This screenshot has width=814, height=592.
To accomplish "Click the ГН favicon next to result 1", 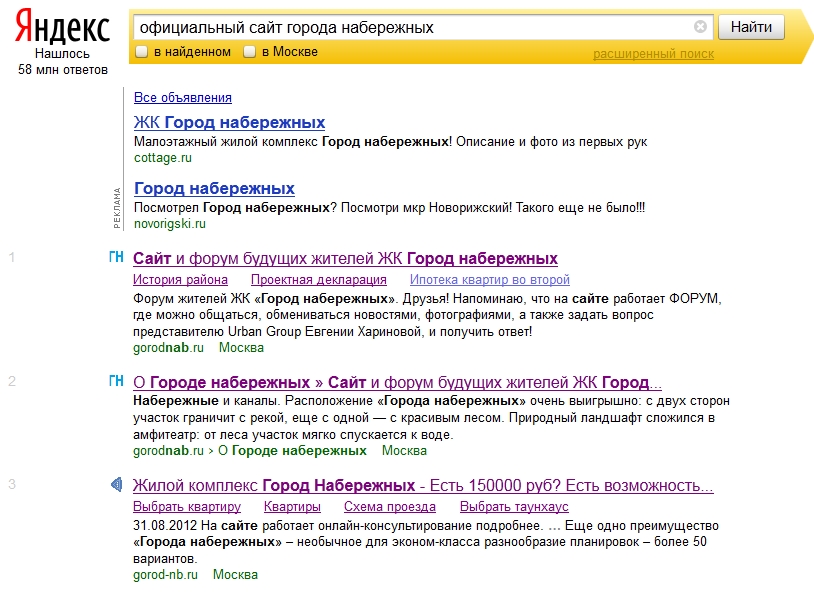I will click(x=116, y=257).
